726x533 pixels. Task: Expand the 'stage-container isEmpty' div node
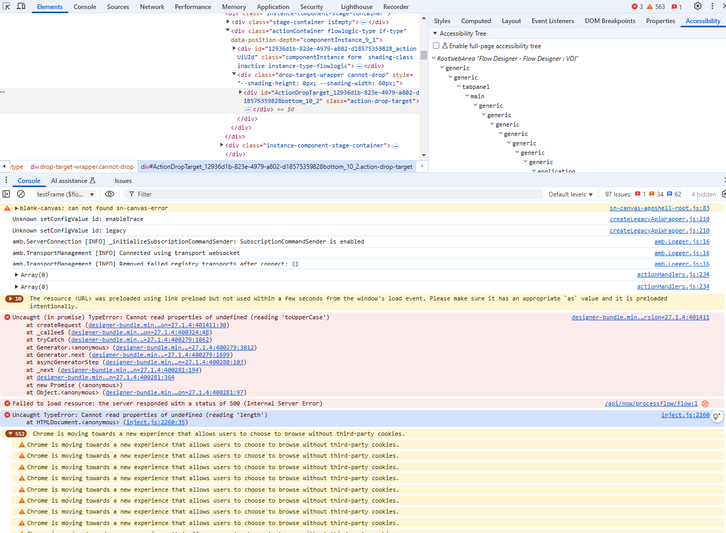pyautogui.click(x=228, y=22)
